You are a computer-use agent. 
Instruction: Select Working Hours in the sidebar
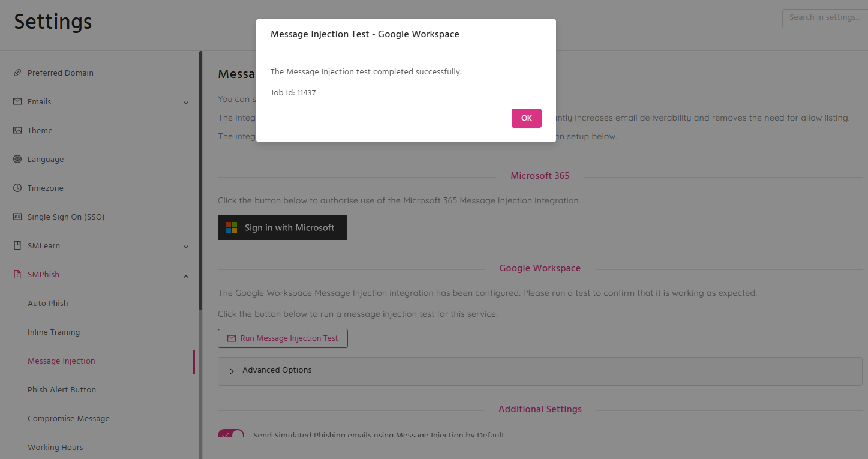(x=55, y=447)
